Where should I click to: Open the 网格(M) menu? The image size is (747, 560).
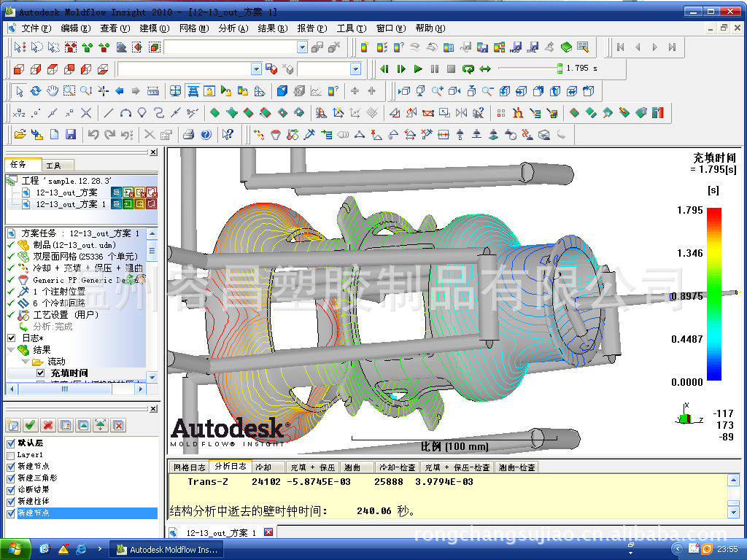click(194, 28)
